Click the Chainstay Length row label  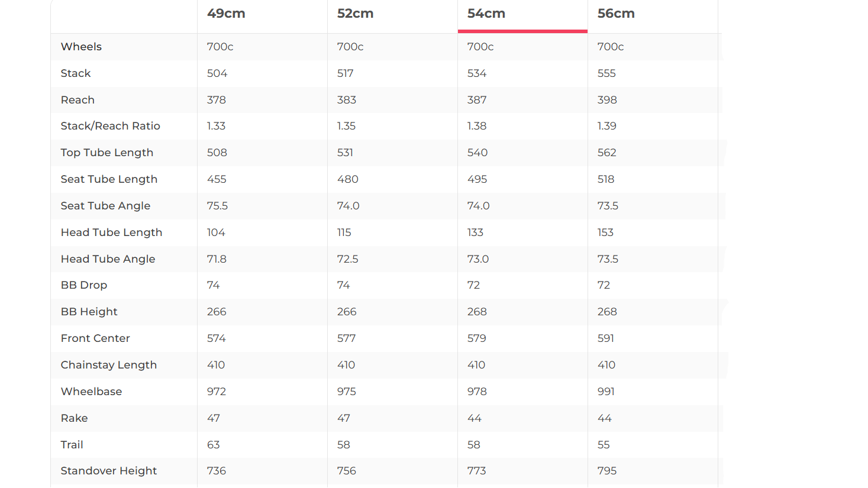coord(108,365)
